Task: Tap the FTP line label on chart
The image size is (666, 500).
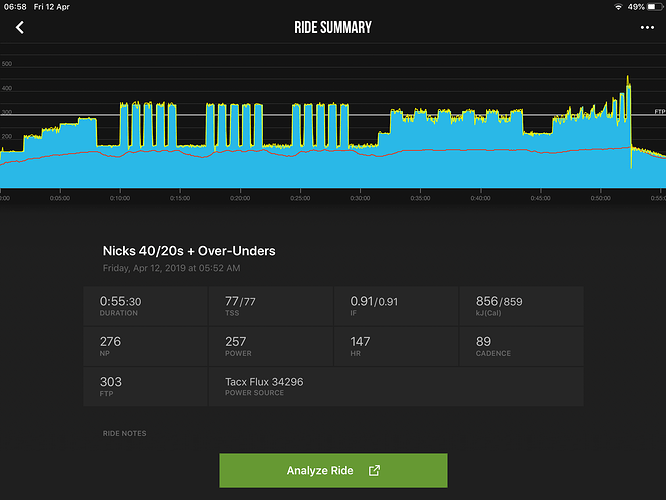Action: [659, 111]
